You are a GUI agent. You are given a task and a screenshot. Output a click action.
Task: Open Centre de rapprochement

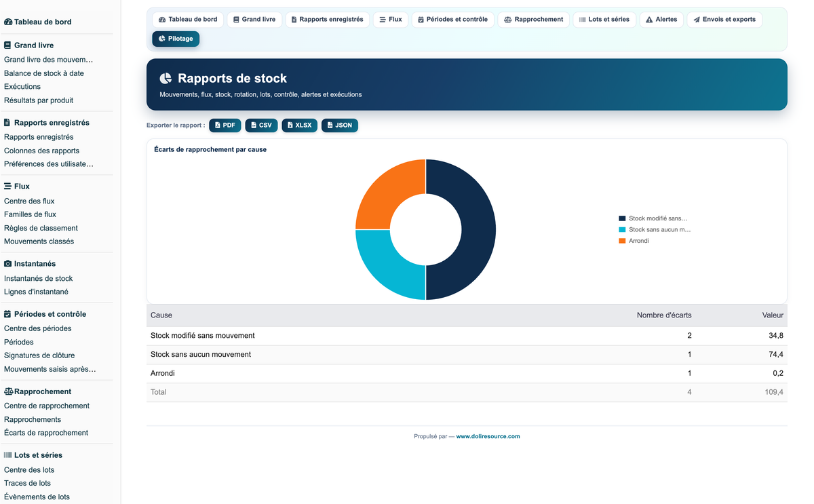[47, 406]
